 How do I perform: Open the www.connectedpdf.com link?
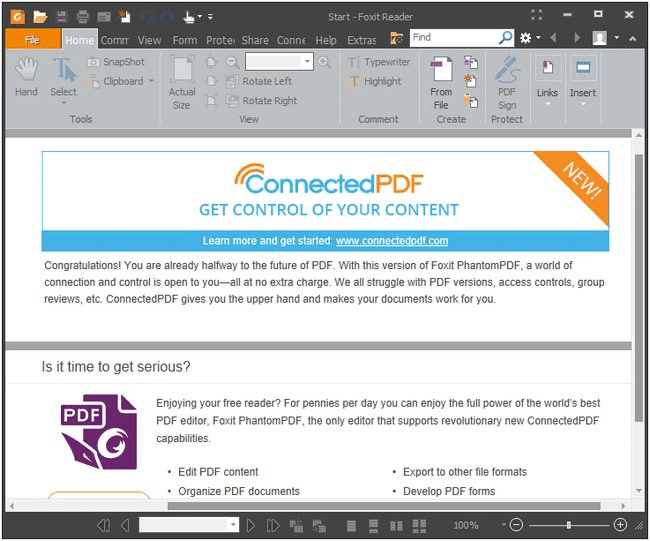pos(391,241)
